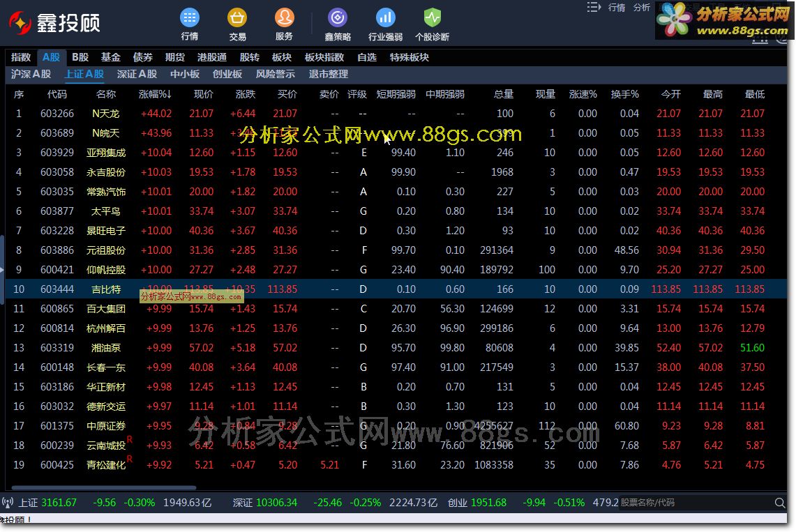Select the 永吉股份 stock row
The height and width of the screenshot is (532, 796).
point(396,172)
